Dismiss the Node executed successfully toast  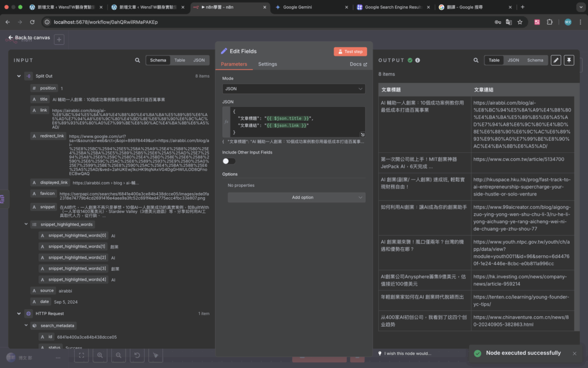coord(574,354)
